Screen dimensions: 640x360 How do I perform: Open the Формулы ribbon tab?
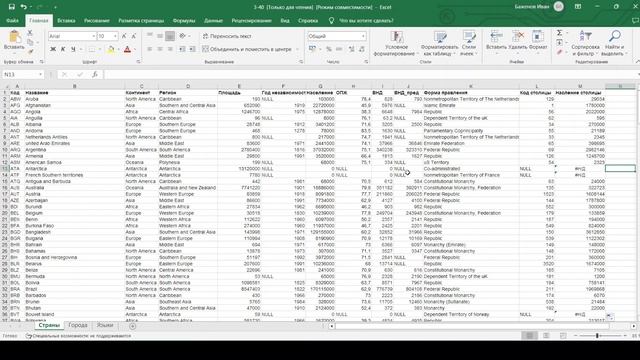[184, 20]
